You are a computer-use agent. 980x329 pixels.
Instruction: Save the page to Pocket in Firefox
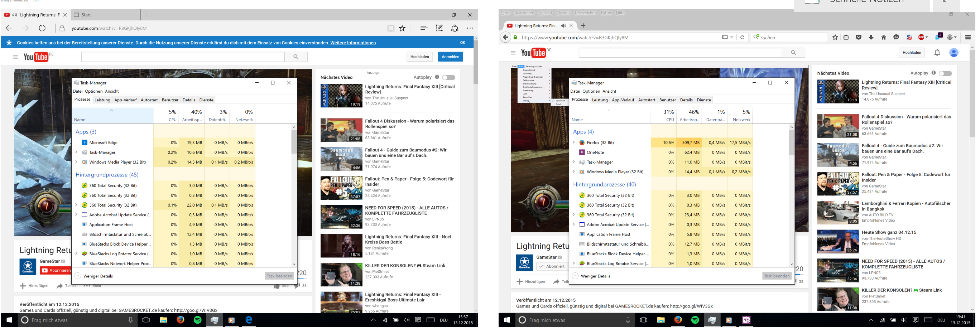pos(859,37)
